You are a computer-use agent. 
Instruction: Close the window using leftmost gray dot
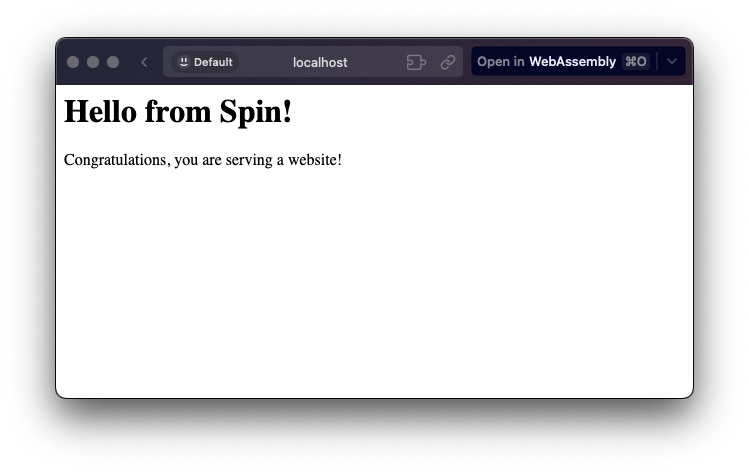pyautogui.click(x=73, y=62)
